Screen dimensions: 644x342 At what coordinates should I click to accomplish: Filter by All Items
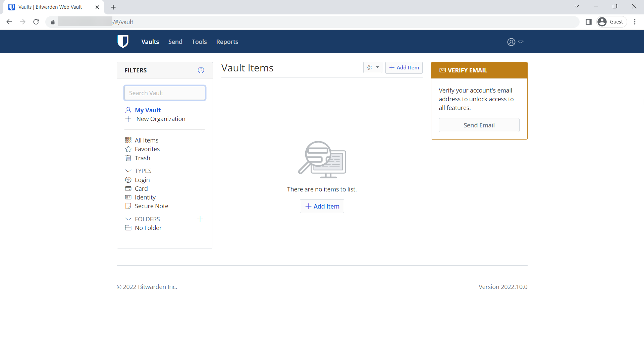click(x=147, y=140)
